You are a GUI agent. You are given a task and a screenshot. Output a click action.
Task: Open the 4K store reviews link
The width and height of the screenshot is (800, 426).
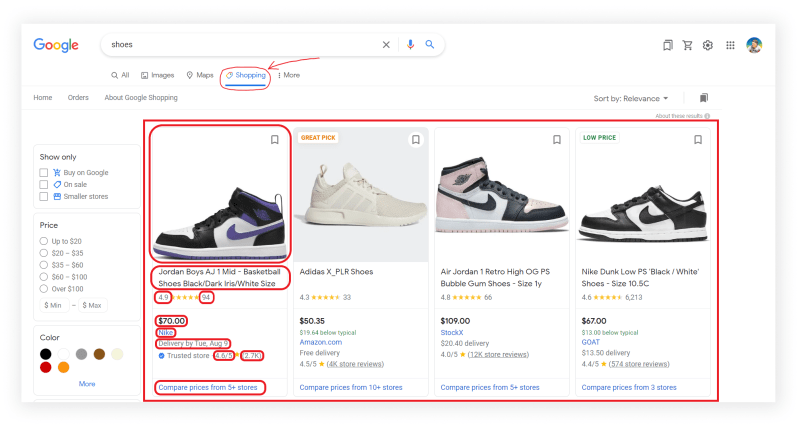[355, 364]
